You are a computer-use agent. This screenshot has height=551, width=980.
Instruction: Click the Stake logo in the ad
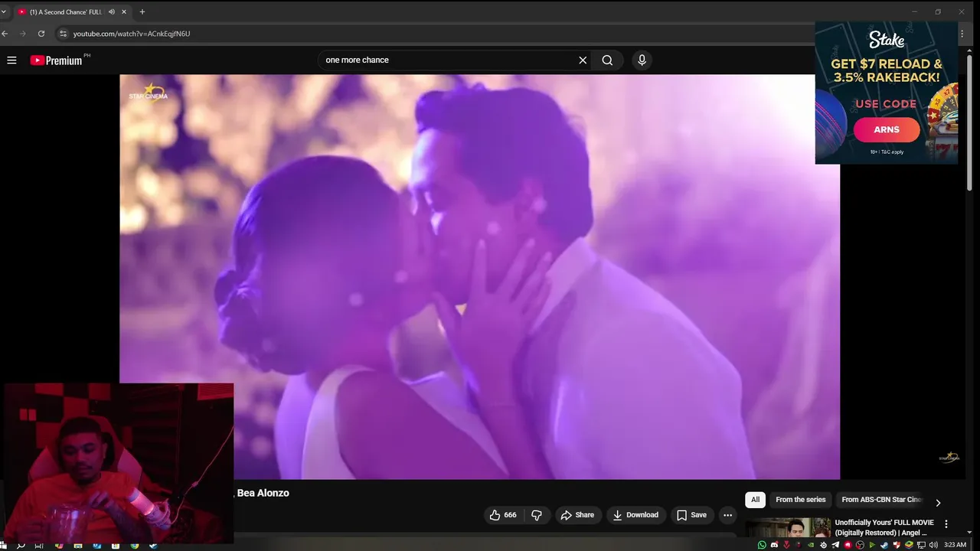coord(887,40)
